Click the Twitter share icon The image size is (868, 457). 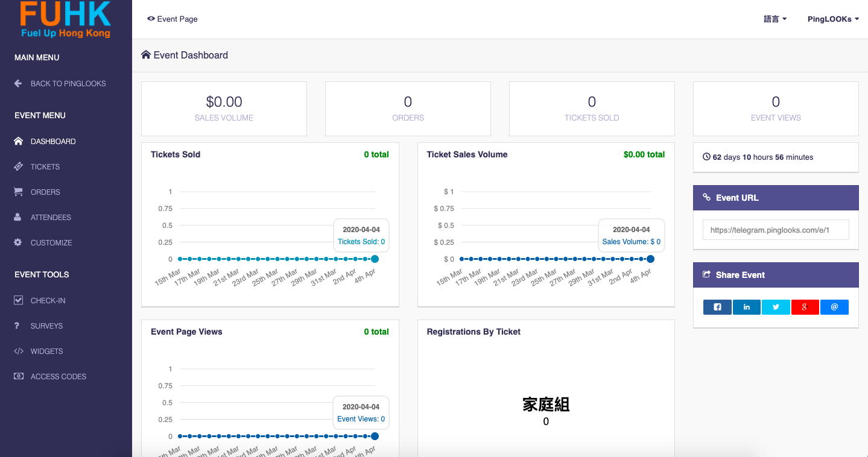coord(776,307)
